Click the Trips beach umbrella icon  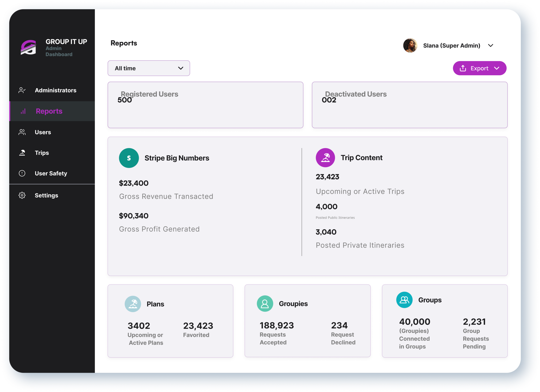click(22, 153)
